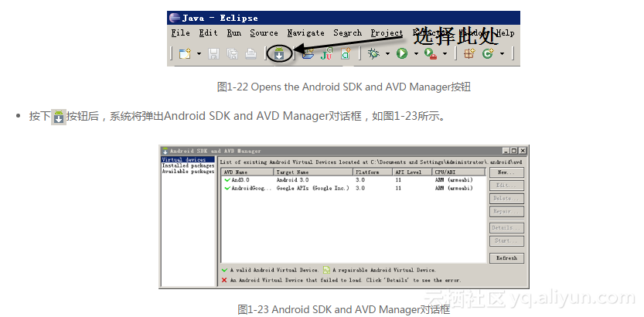Expand the dropdown arrow beside New Java Class

(x=502, y=54)
